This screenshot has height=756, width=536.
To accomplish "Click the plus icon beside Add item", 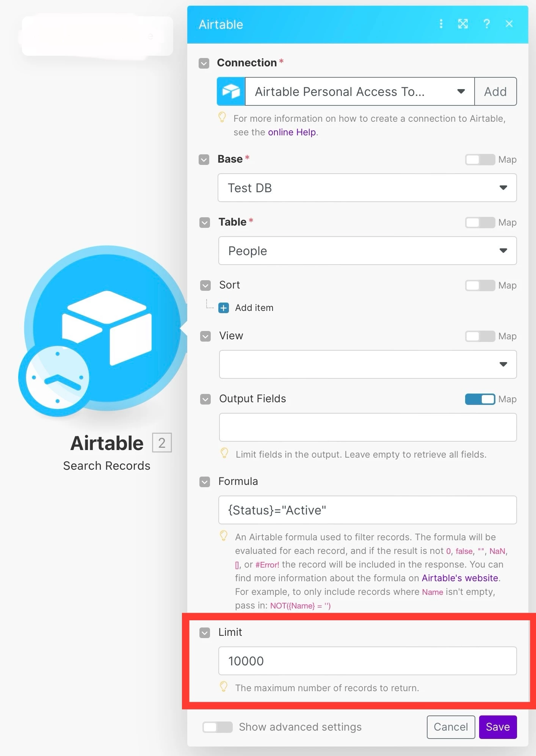I will (224, 308).
